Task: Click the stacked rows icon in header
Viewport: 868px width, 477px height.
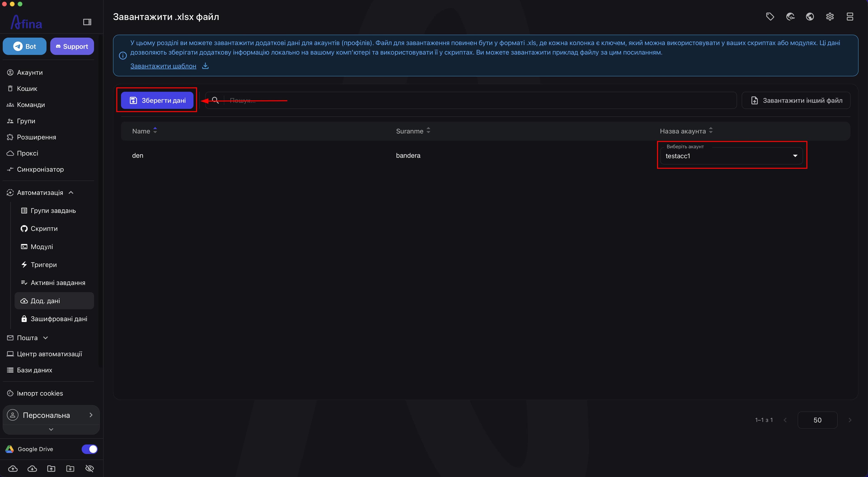Action: point(850,16)
